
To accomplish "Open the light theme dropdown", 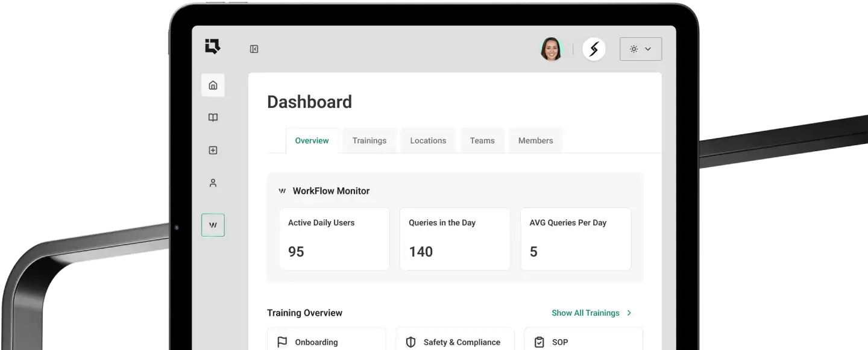I will coord(640,49).
